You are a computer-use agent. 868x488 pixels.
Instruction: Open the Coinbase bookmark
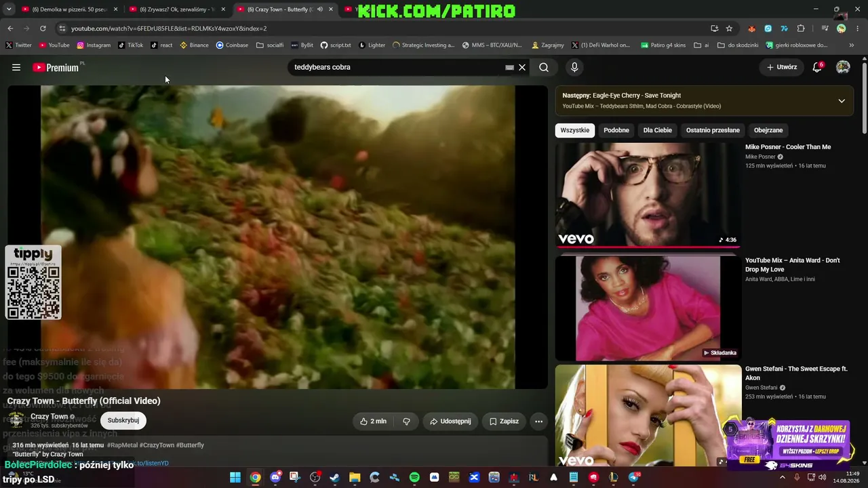(x=232, y=45)
